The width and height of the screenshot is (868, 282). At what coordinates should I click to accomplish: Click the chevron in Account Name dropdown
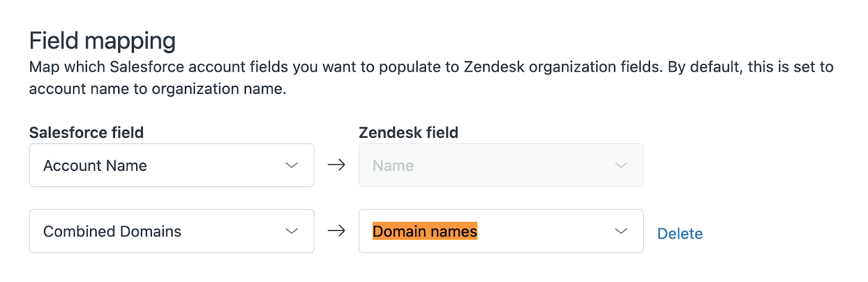[x=292, y=165]
